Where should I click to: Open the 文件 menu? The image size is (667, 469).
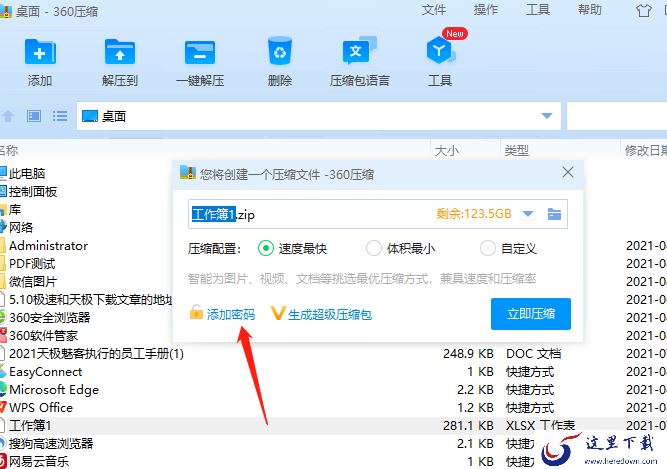click(434, 10)
